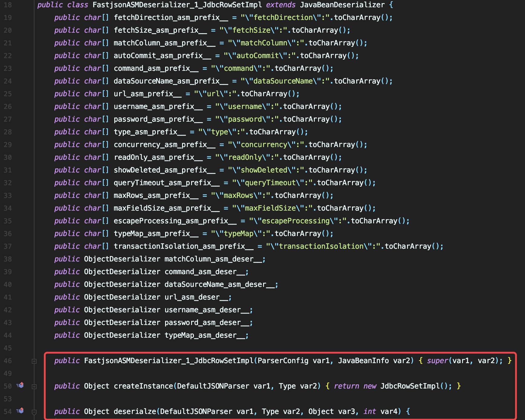
Task: Click the maxRows_asm_prefix__ field name
Action: point(156,195)
